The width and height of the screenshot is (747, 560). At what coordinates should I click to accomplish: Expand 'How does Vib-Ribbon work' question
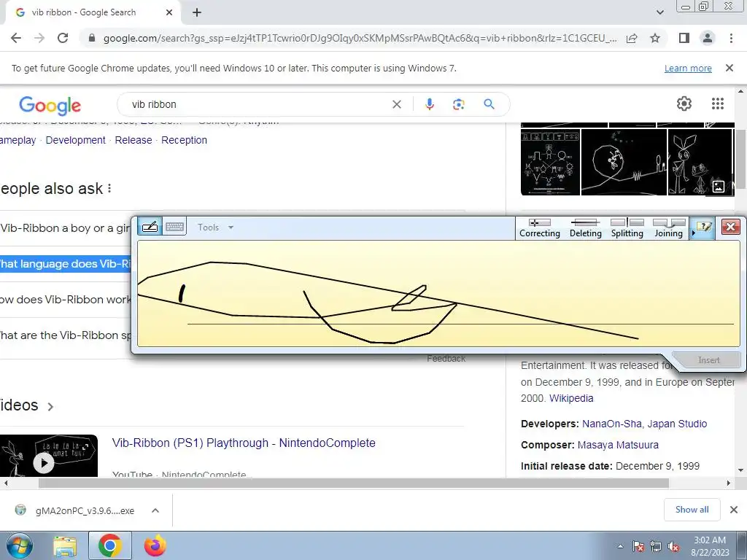65,300
